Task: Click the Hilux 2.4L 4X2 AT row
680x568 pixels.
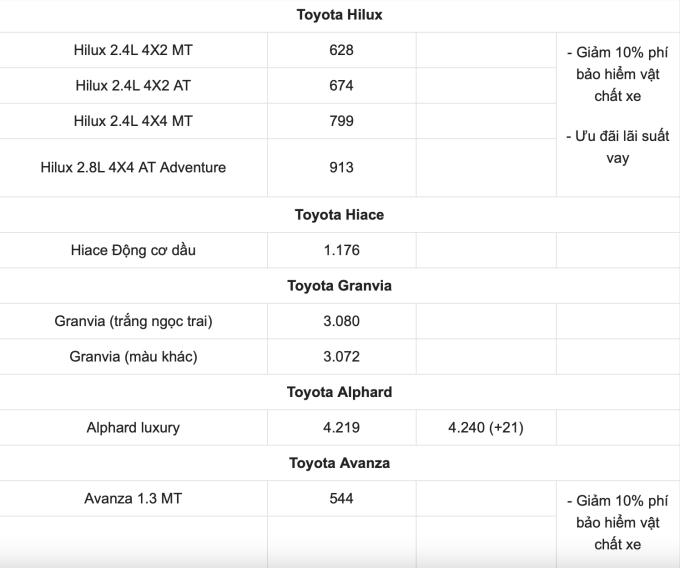Action: pos(133,86)
